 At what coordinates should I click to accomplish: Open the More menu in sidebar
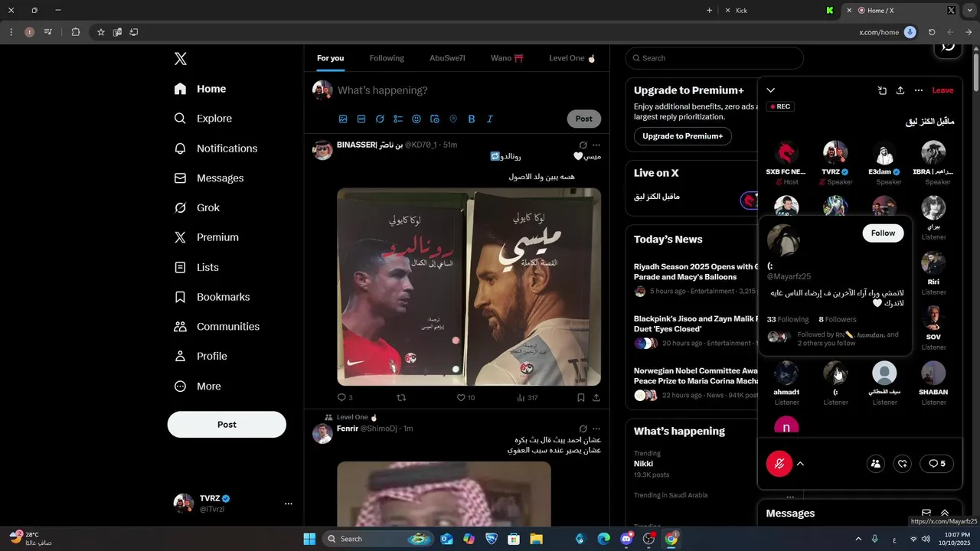pyautogui.click(x=198, y=386)
